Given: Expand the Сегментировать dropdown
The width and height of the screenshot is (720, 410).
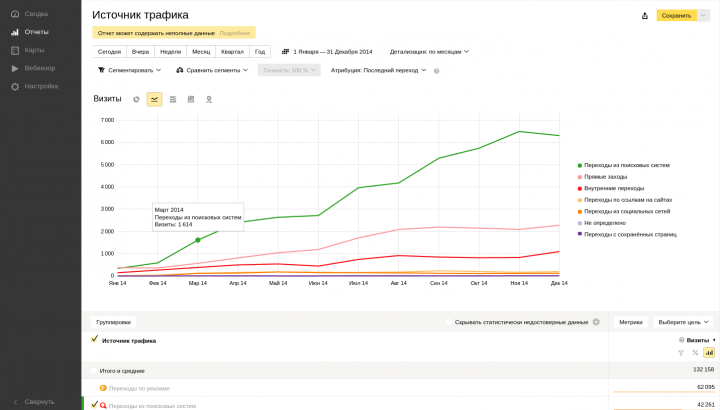Looking at the screenshot, I should click(x=129, y=70).
